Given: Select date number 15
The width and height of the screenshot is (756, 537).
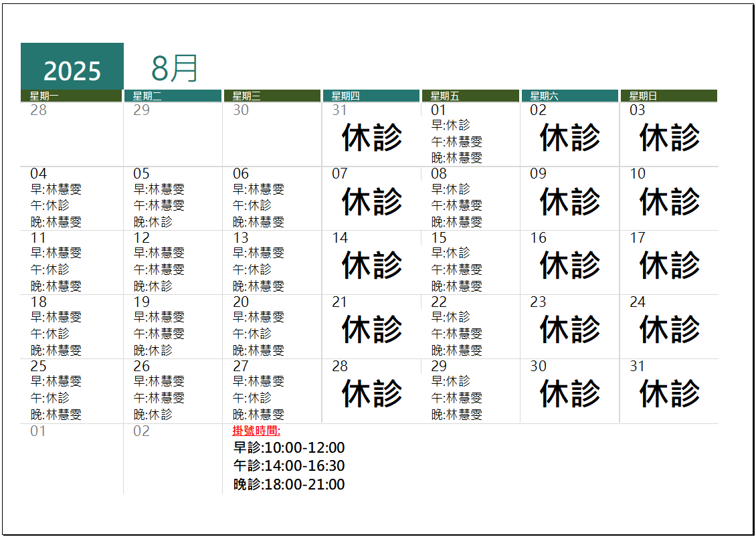Looking at the screenshot, I should tap(440, 237).
